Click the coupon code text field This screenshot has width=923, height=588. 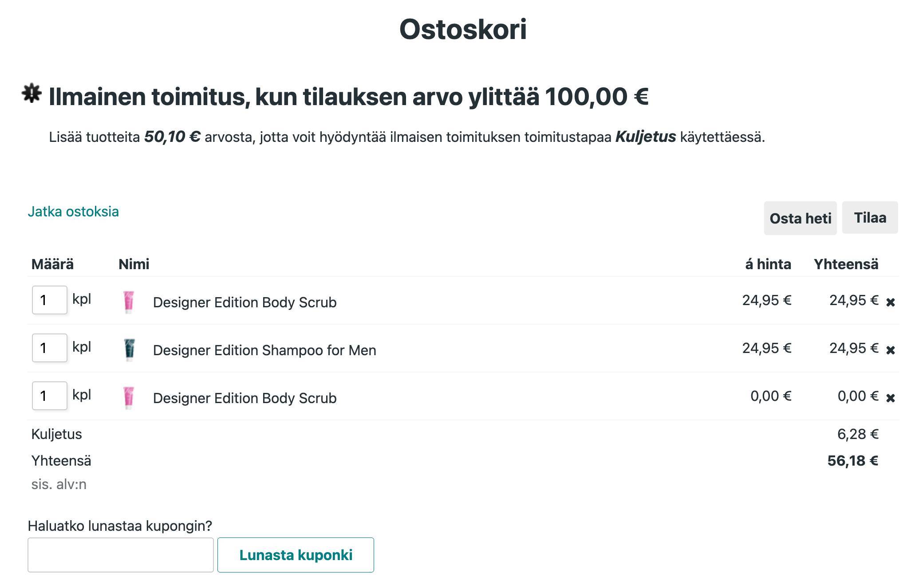click(120, 555)
